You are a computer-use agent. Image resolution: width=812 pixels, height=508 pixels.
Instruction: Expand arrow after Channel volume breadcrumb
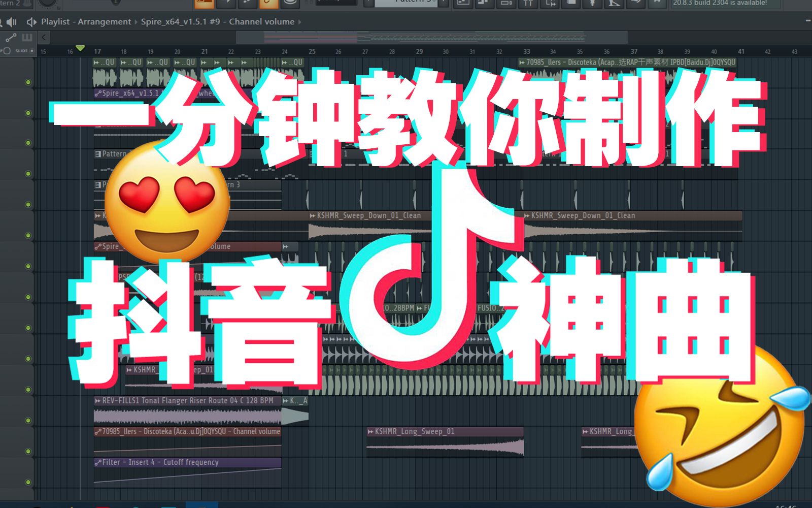tap(299, 22)
